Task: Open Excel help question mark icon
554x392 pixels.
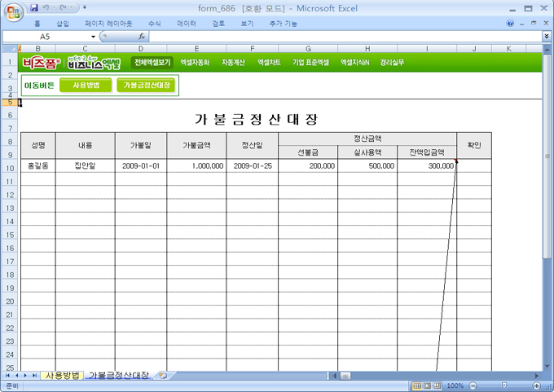Action: (510, 24)
